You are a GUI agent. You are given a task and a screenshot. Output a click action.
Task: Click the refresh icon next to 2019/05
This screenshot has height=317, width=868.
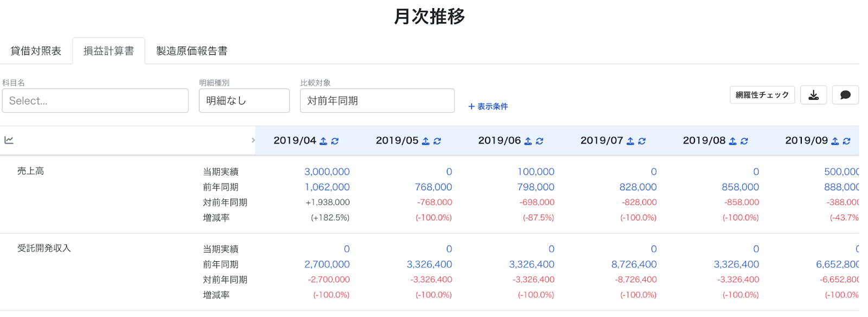[x=437, y=141]
